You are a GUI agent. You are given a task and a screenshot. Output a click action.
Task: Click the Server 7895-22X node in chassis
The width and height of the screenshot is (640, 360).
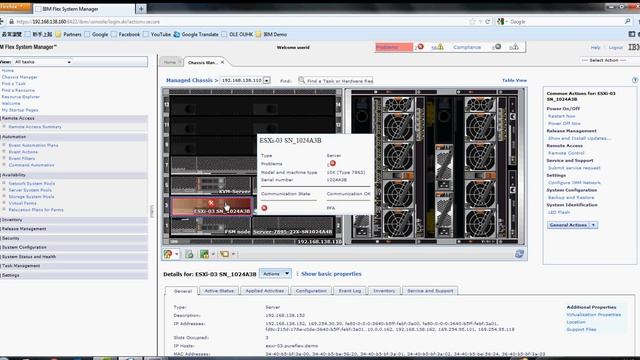(293, 226)
